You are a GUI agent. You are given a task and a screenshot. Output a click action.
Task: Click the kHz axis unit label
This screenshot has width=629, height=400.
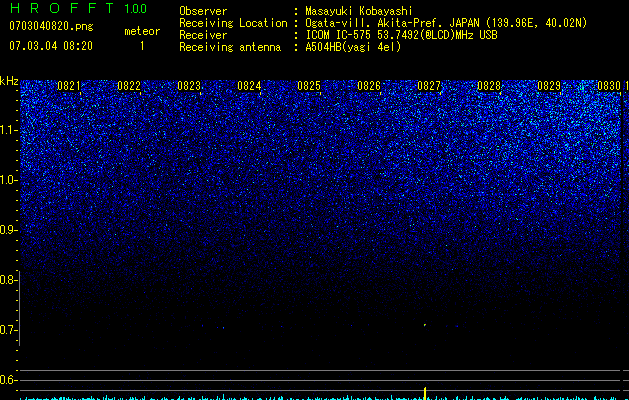9,81
